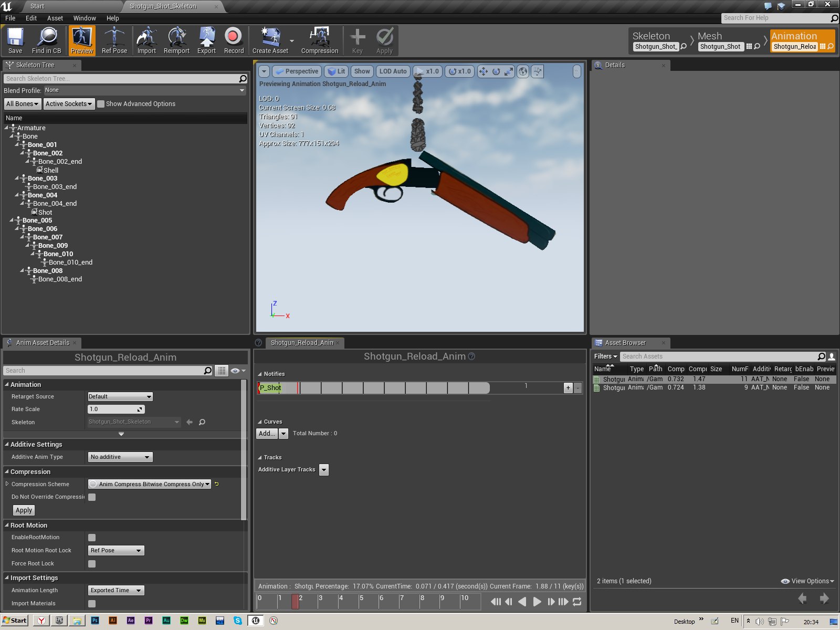Jump to the beginning of the animation
Viewport: 840px width, 630px height.
coord(496,602)
